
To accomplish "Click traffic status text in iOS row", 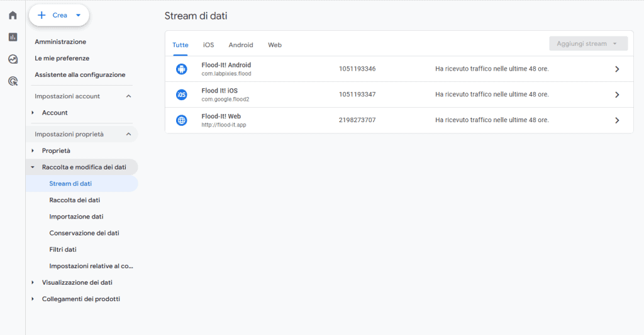I will [492, 94].
